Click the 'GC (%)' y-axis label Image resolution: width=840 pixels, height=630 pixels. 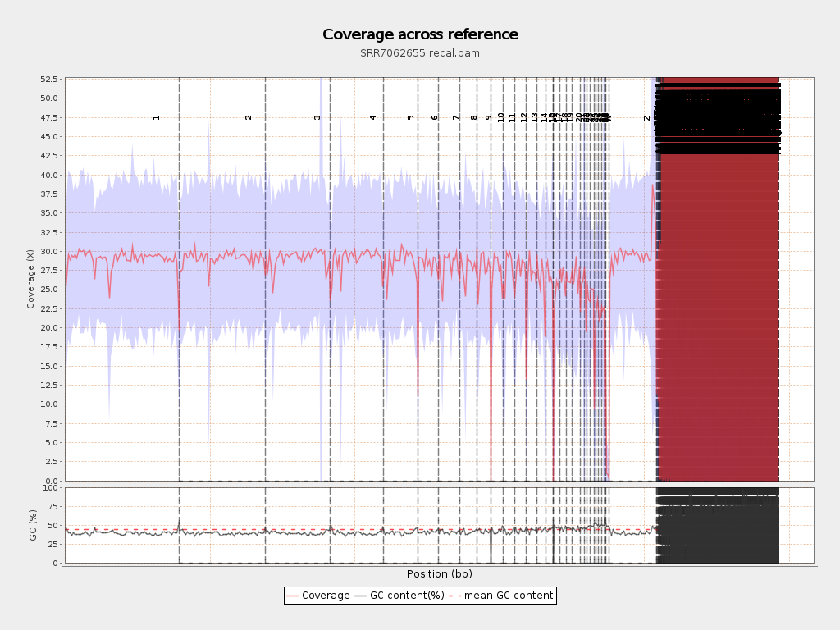pyautogui.click(x=33, y=525)
